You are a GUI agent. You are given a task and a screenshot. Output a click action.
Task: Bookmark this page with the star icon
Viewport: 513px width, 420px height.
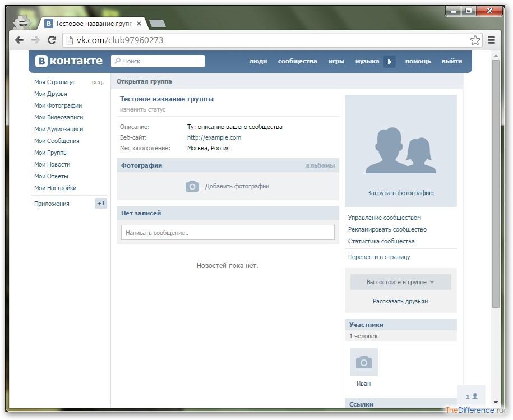pos(475,40)
